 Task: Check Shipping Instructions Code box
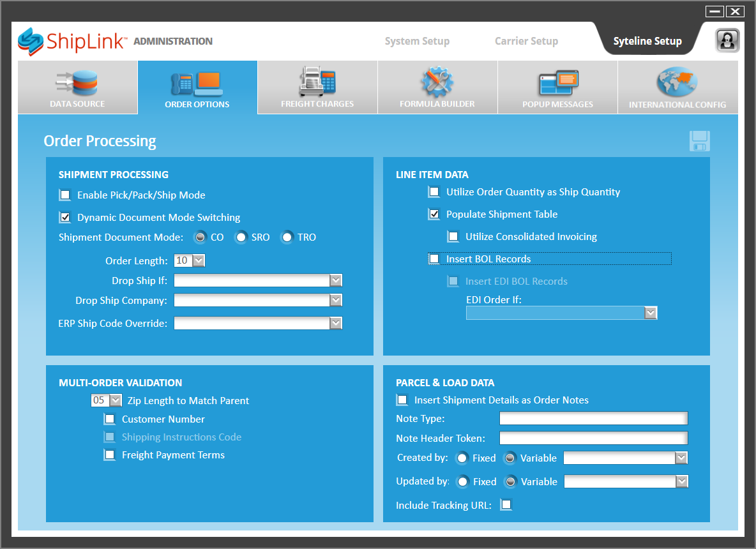(110, 437)
